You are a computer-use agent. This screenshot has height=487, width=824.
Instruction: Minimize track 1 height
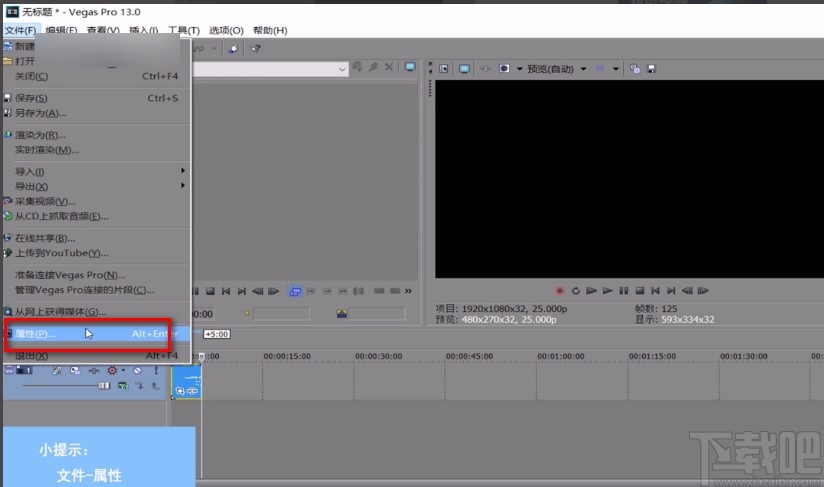pyautogui.click(x=9, y=370)
